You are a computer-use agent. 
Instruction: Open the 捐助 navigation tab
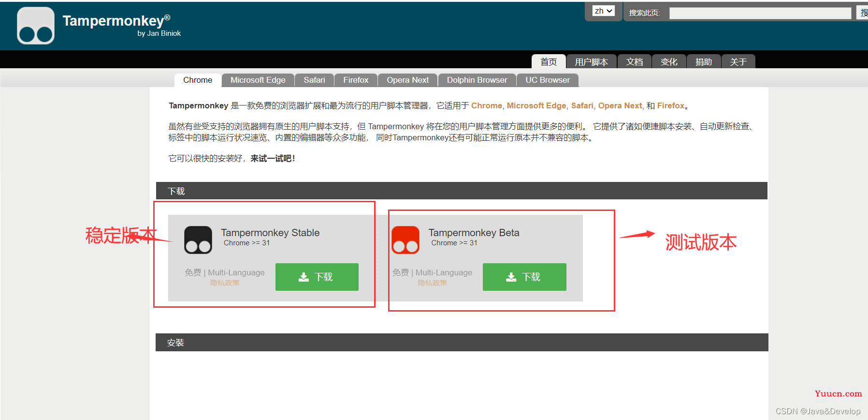pos(704,62)
